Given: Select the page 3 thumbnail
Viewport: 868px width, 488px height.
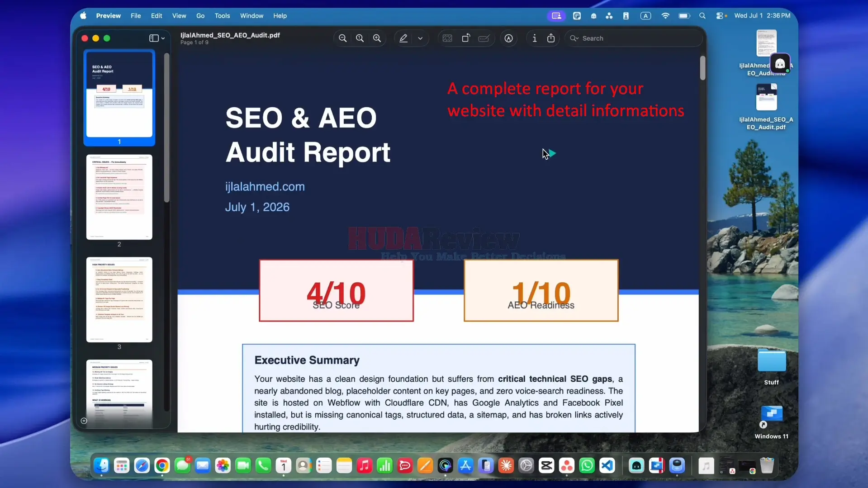Looking at the screenshot, I should point(119,300).
